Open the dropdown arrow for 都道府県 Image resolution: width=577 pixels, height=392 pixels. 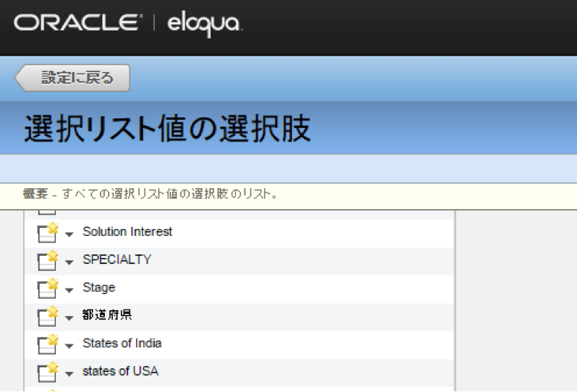69,318
